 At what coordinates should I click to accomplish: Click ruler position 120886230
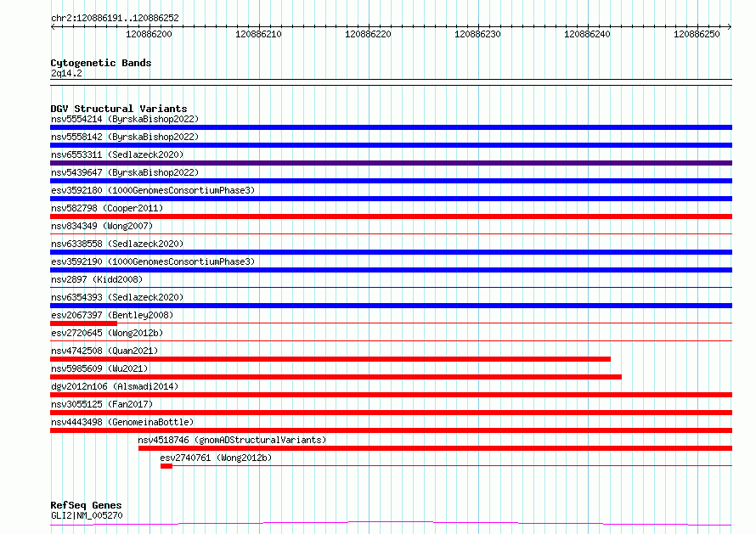[477, 34]
